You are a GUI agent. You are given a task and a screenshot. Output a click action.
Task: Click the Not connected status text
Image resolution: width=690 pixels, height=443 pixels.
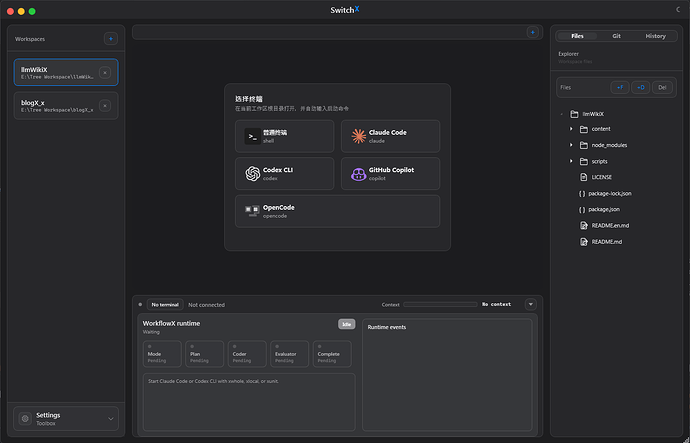click(206, 305)
